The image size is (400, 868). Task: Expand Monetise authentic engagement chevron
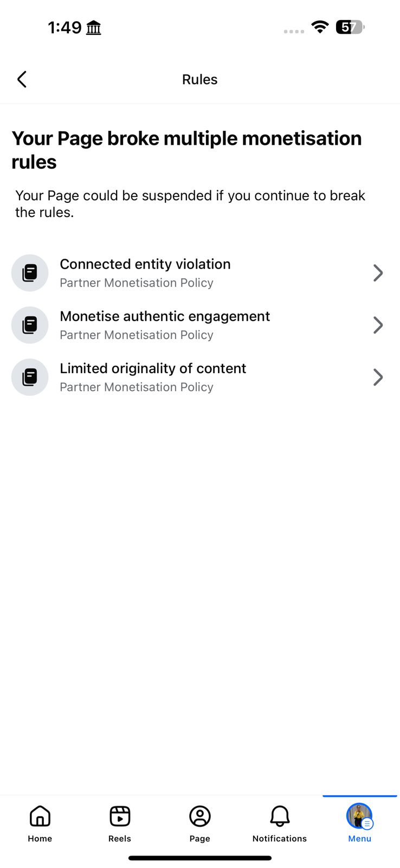click(x=378, y=325)
